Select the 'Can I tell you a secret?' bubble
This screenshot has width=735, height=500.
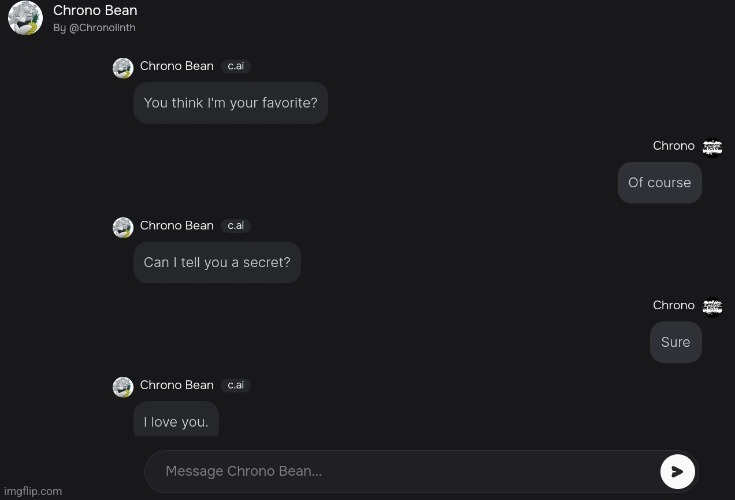[x=217, y=262]
